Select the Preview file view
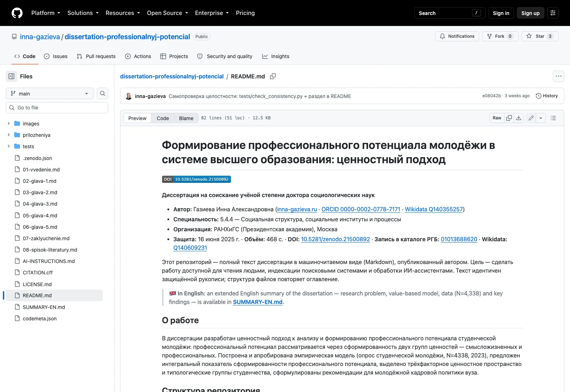 [137, 118]
